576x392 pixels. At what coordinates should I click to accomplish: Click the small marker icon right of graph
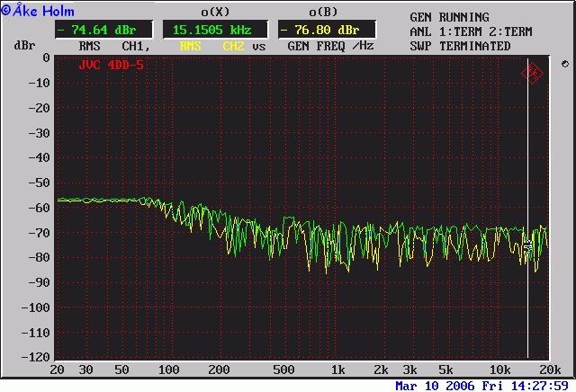point(565,64)
